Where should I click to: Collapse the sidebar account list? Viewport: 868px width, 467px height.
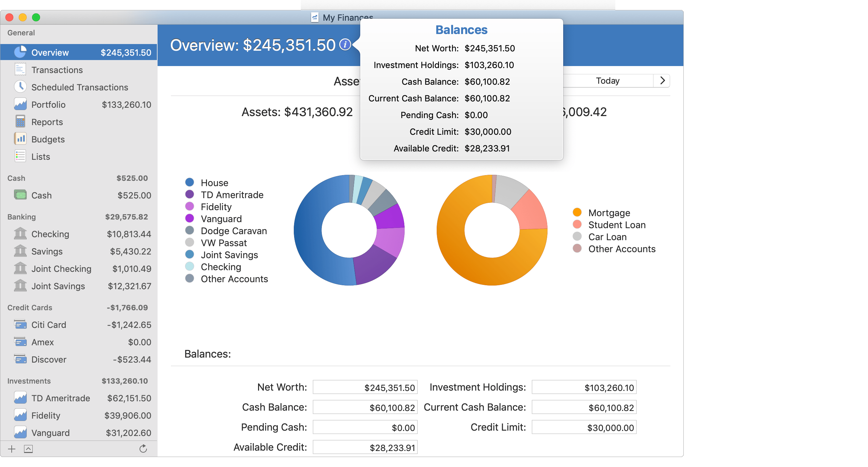click(x=28, y=449)
